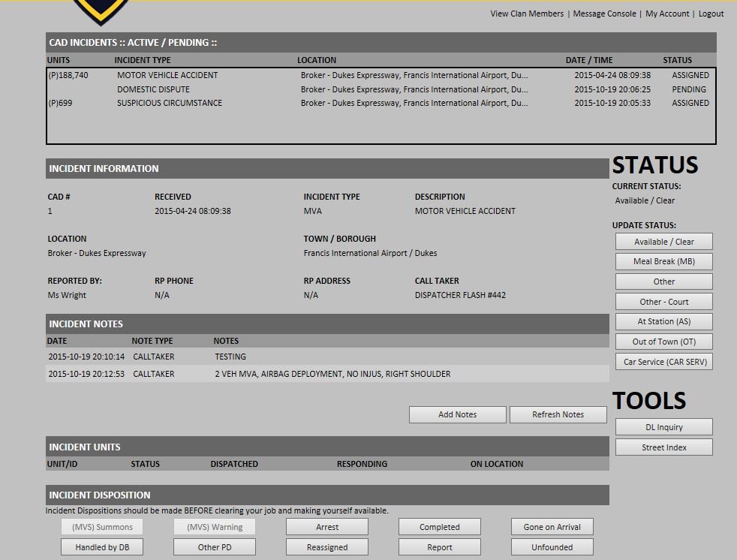Mark disposition as Arrest
The image size is (737, 560).
pos(326,526)
